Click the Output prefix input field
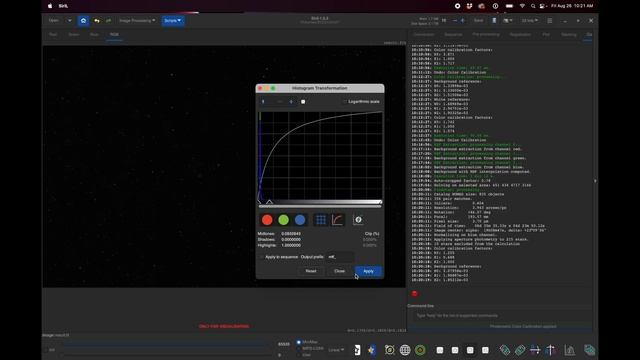 click(x=340, y=257)
